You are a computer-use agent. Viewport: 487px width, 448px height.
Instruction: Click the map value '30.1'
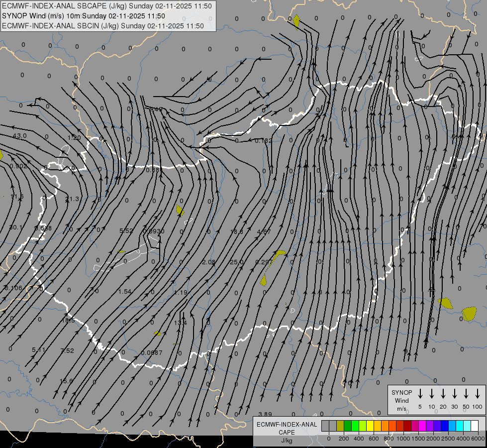click(x=16, y=227)
